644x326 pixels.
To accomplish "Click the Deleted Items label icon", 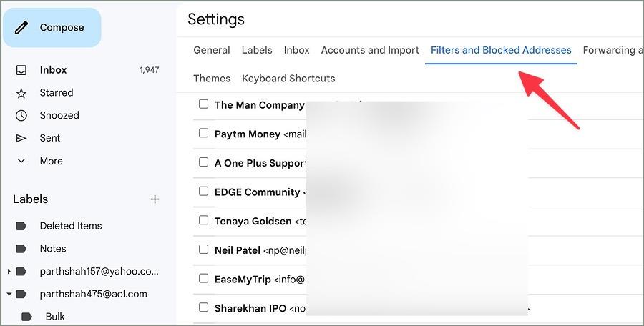I will pyautogui.click(x=21, y=226).
